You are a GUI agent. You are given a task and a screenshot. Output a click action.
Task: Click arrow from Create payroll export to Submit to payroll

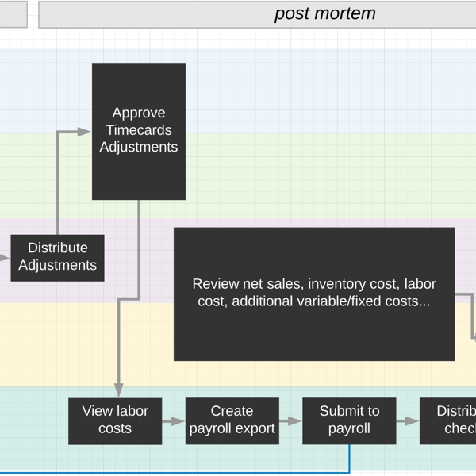[x=290, y=421]
